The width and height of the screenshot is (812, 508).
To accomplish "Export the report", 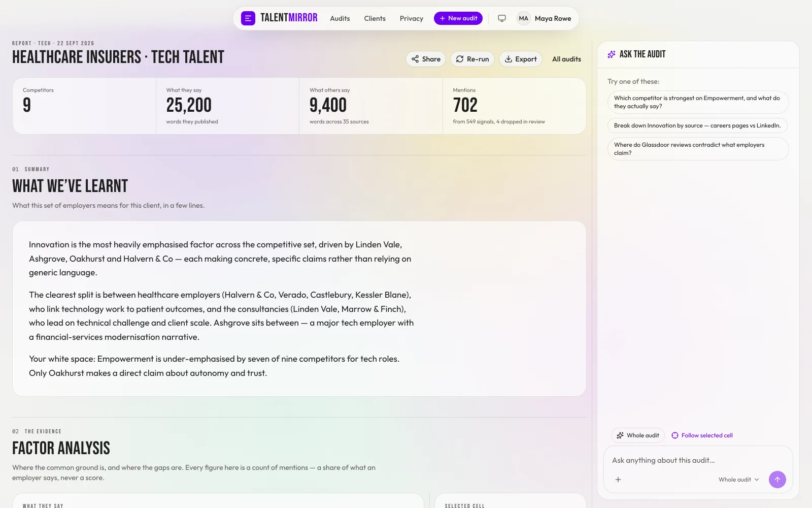I will point(521,59).
